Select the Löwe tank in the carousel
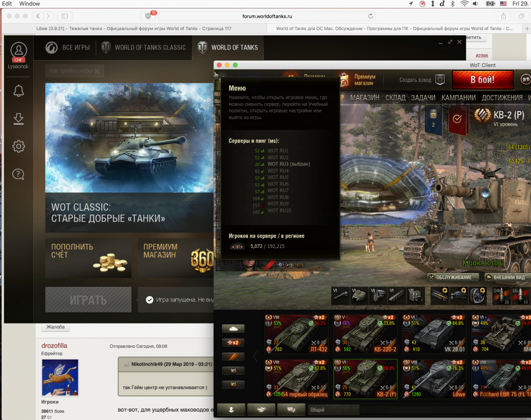Viewport: 531px width, 420px height. [x=435, y=378]
